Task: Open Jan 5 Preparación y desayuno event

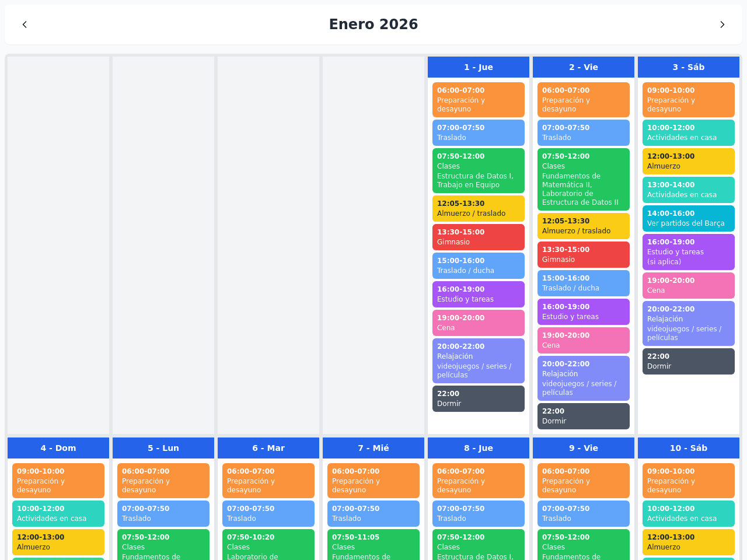Action: coord(163,481)
